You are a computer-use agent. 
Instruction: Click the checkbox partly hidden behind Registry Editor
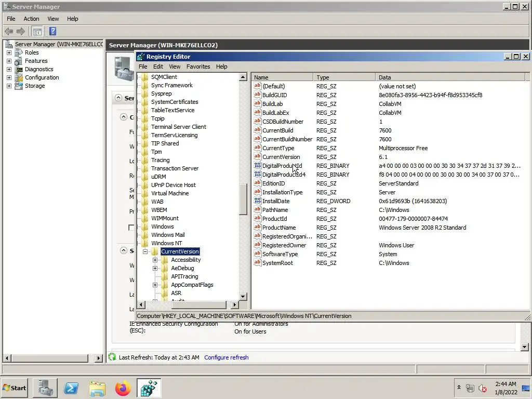(x=131, y=228)
